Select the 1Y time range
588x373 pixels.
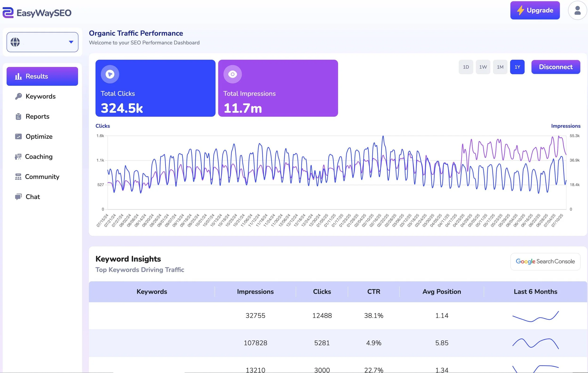[517, 67]
